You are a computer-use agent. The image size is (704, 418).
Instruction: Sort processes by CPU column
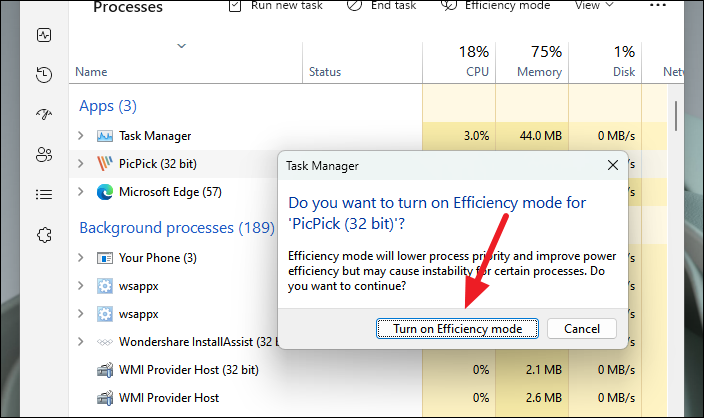tap(477, 72)
